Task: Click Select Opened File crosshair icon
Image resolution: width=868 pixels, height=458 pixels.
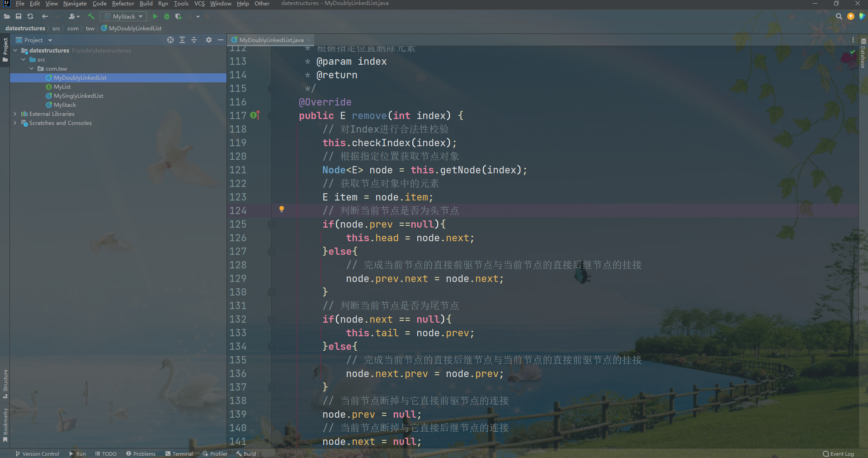Action: tap(170, 40)
